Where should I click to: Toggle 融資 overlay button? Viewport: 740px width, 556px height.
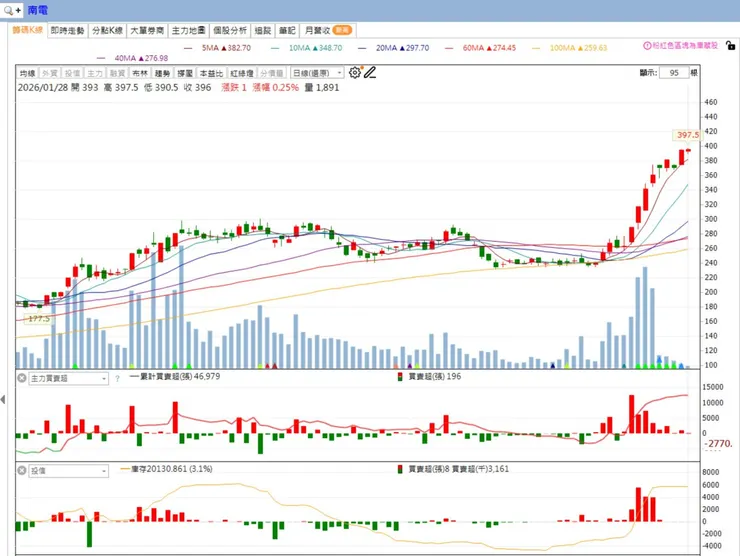coord(118,73)
